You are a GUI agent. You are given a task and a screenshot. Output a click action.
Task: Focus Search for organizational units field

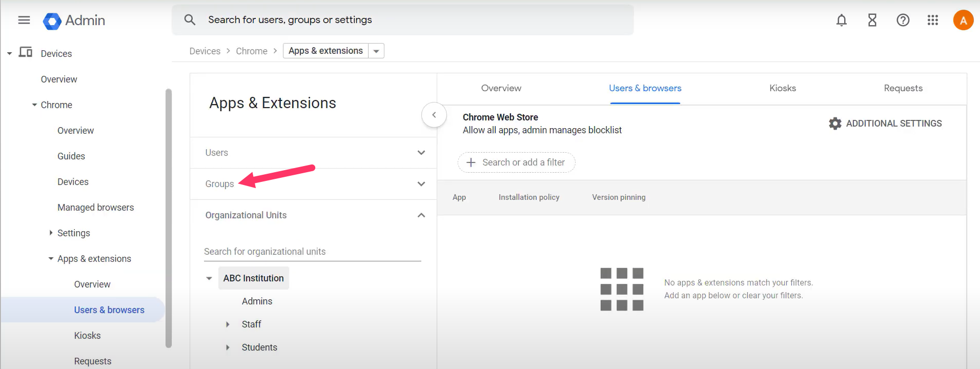click(312, 252)
